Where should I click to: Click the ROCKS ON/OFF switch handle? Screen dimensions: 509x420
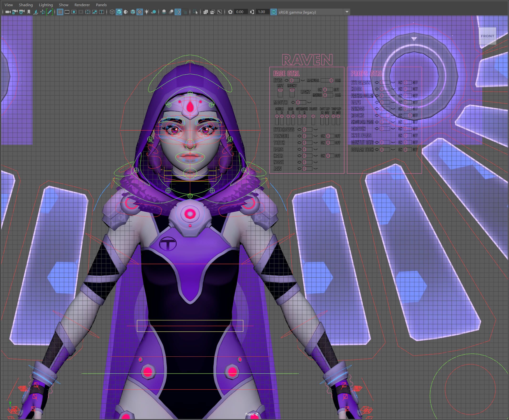(x=410, y=115)
